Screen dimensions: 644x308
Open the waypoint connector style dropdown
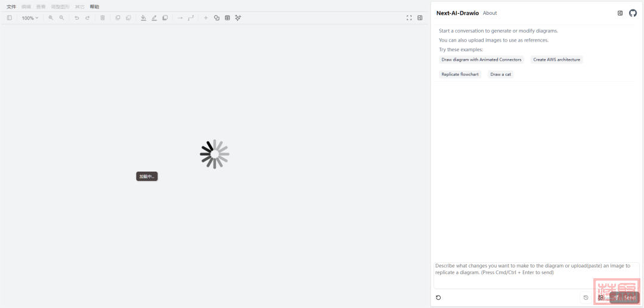coord(191,18)
